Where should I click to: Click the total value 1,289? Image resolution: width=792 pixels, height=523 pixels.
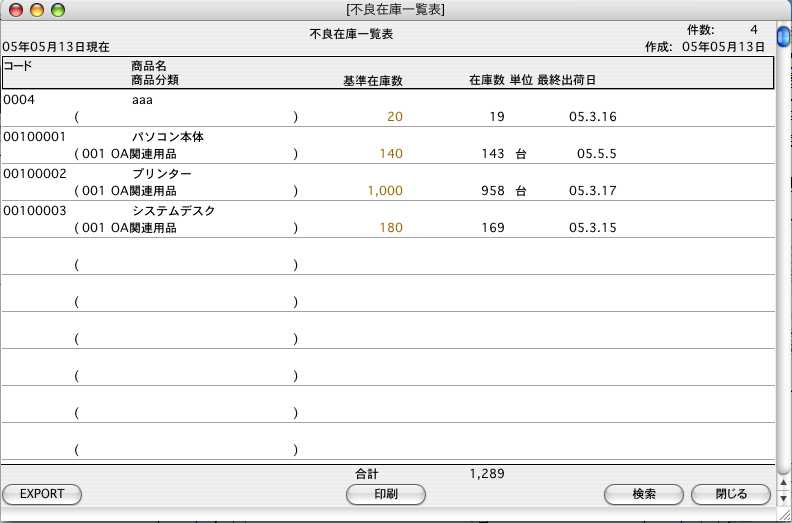[489, 473]
